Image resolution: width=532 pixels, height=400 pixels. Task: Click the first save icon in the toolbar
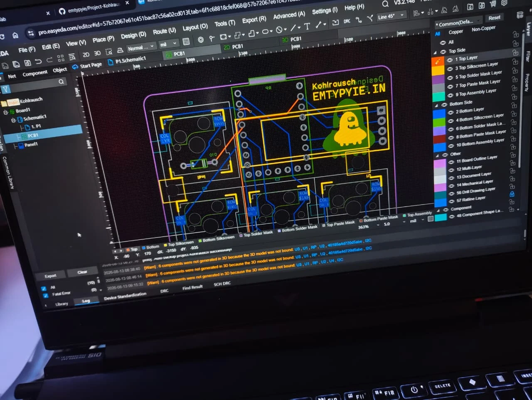click(x=5, y=65)
